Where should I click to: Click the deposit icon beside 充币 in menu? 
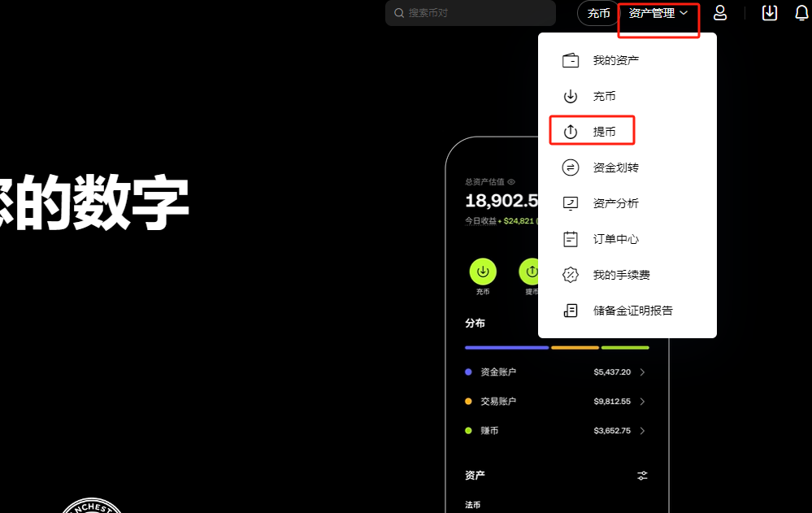(570, 96)
